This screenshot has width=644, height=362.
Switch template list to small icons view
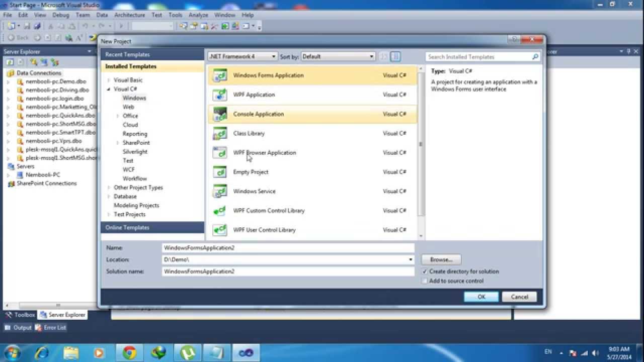384,57
